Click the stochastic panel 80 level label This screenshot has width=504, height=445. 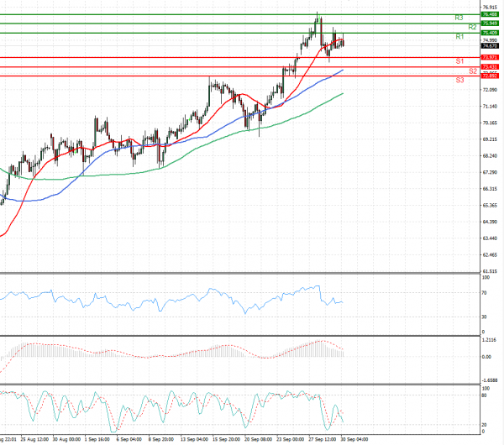pos(485,395)
